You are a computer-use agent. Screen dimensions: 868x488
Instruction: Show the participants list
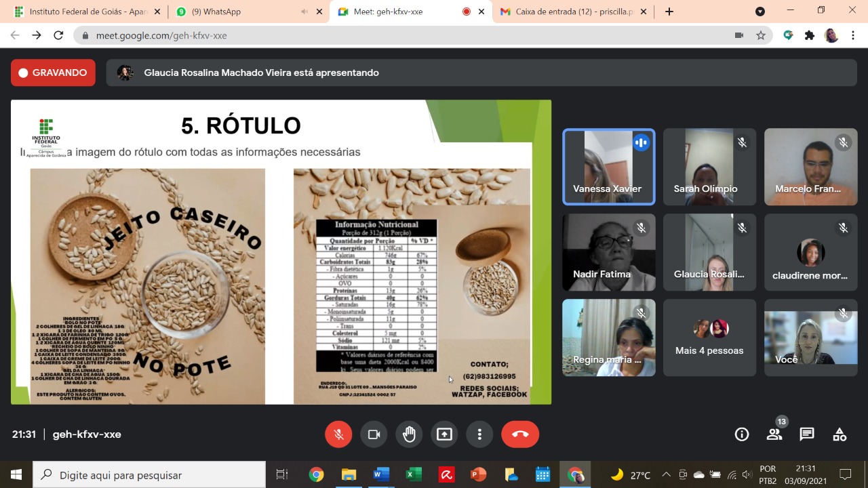point(774,434)
